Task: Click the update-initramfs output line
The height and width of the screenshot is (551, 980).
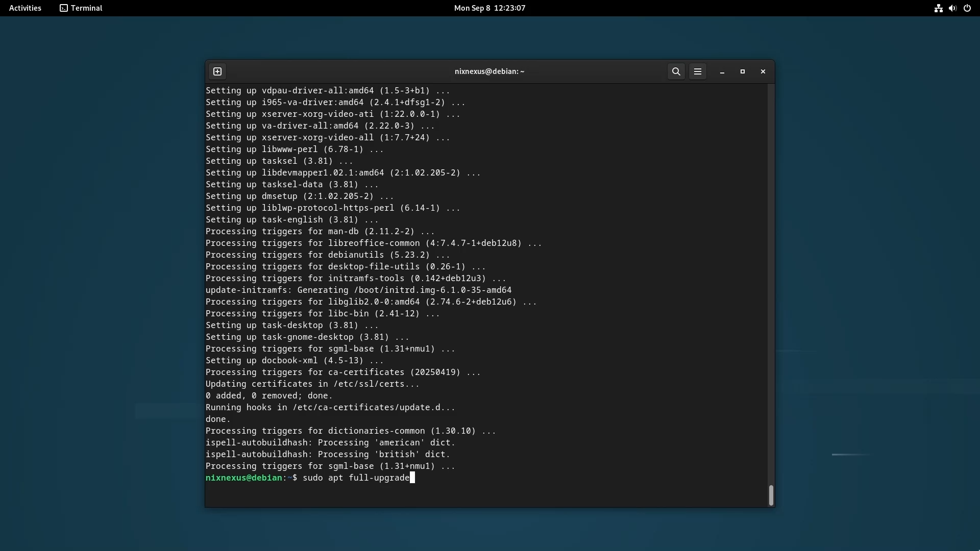Action: click(x=358, y=290)
